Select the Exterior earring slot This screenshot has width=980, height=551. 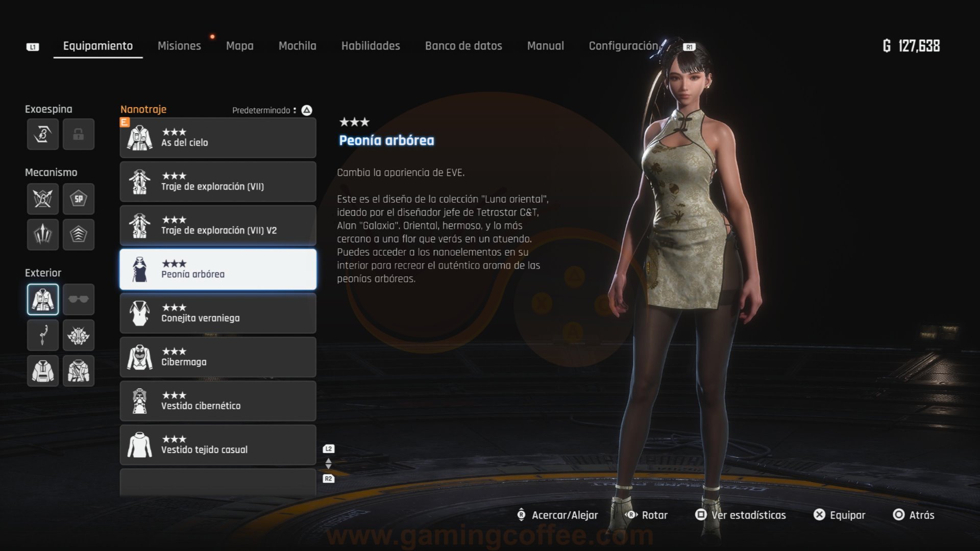(43, 335)
